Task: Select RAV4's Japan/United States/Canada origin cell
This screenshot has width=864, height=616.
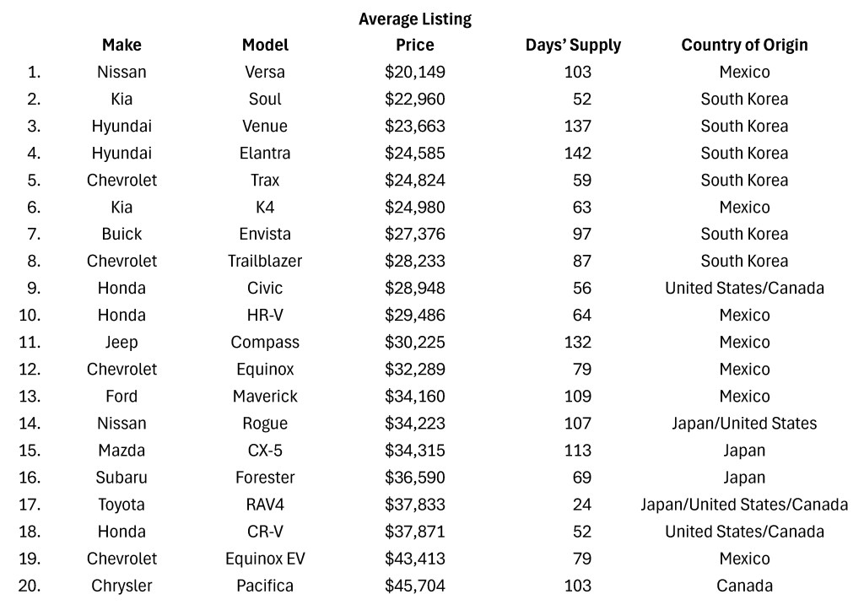Action: coord(744,505)
